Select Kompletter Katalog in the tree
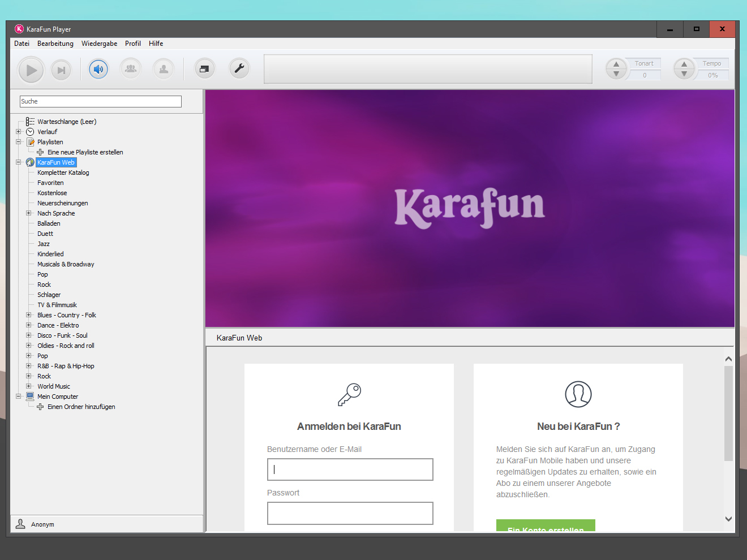747x560 pixels. coord(63,173)
